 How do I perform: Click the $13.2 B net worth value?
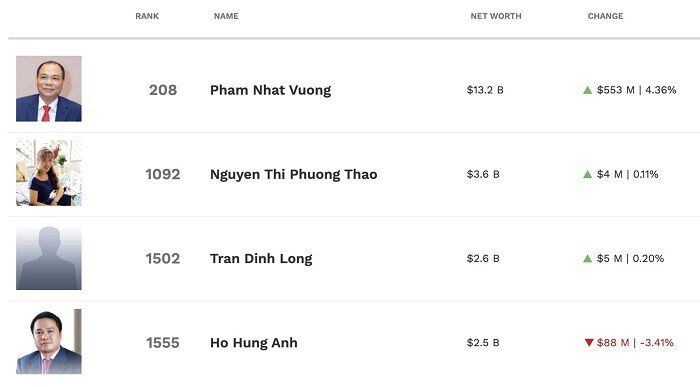[x=485, y=90]
